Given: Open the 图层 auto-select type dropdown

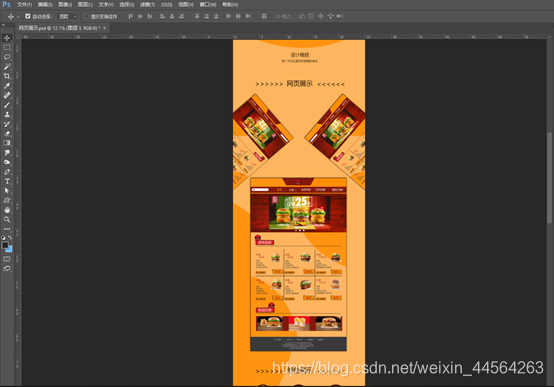Looking at the screenshot, I should pos(67,17).
